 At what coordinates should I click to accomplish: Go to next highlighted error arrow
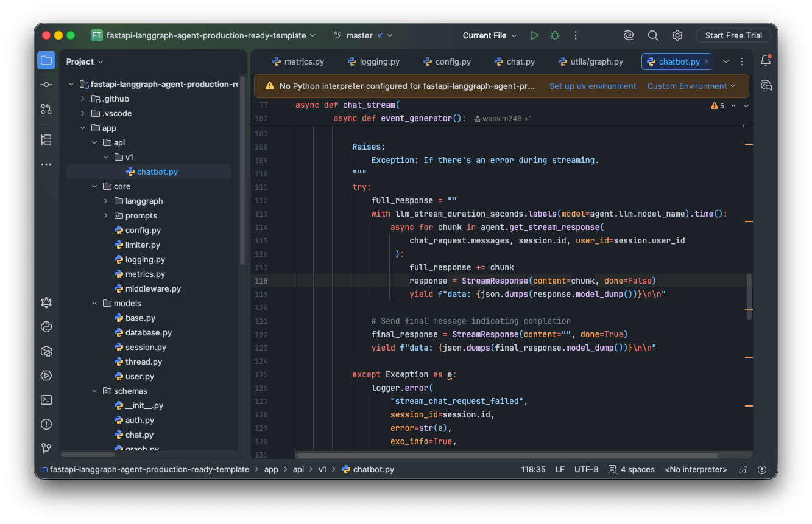pos(746,106)
